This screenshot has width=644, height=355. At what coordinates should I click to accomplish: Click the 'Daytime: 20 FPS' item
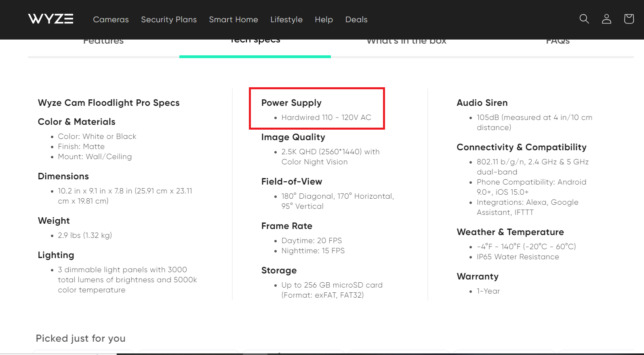(x=311, y=241)
